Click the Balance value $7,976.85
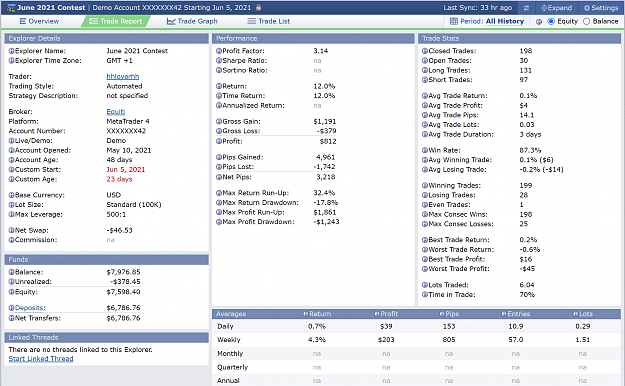This screenshot has width=625, height=386. coord(124,272)
